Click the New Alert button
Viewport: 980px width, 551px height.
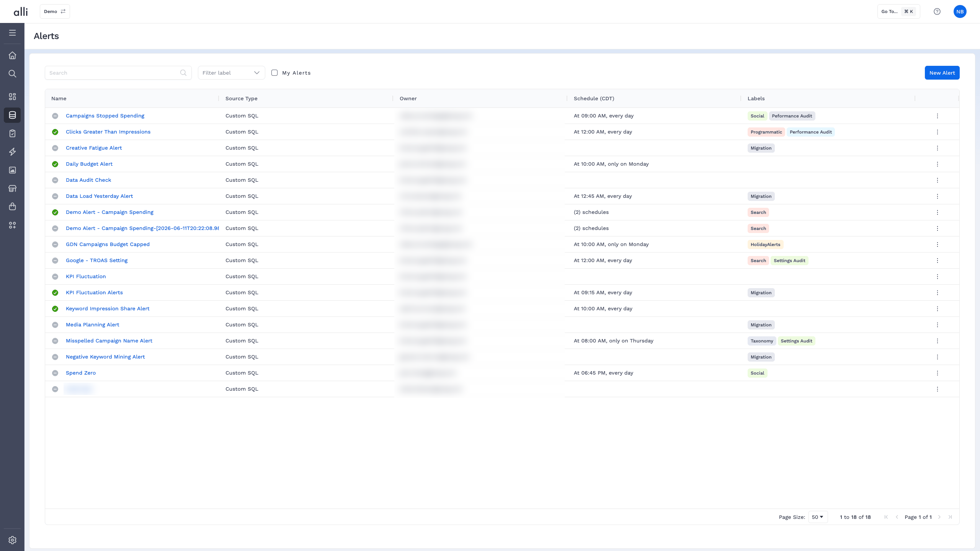942,73
